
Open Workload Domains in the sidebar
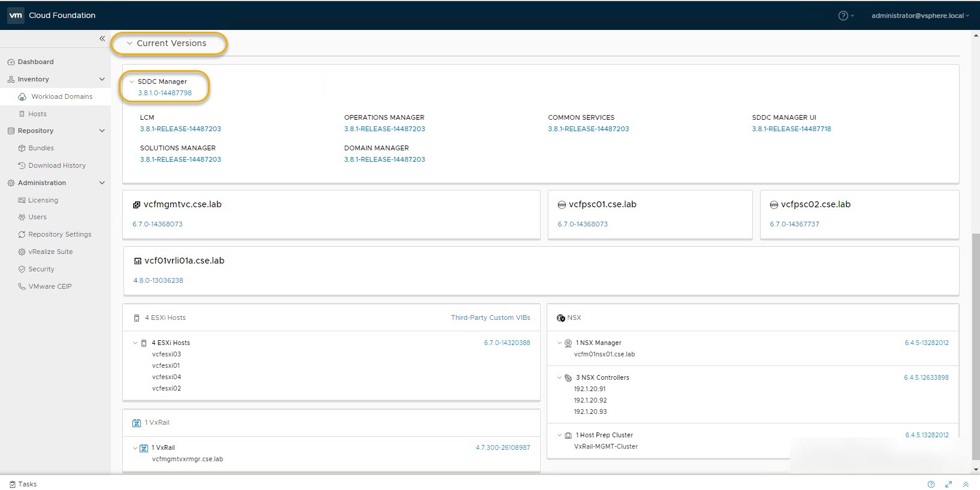pyautogui.click(x=62, y=96)
